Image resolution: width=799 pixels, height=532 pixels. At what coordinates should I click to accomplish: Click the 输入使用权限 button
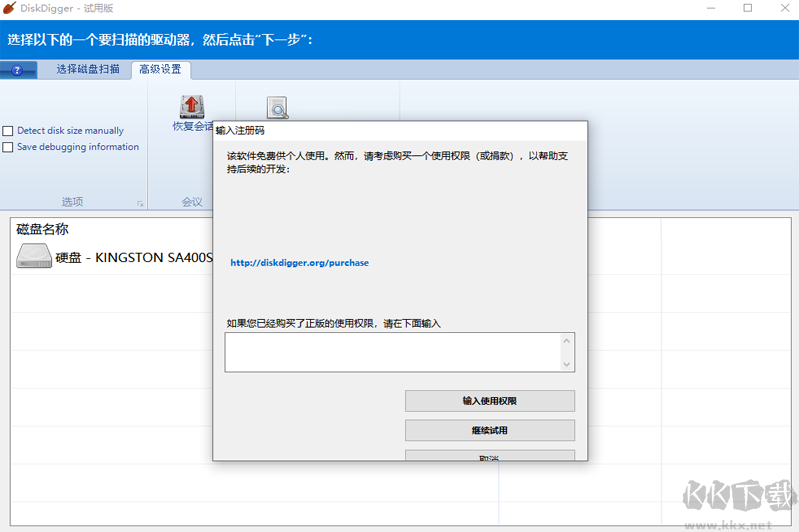[x=490, y=401]
